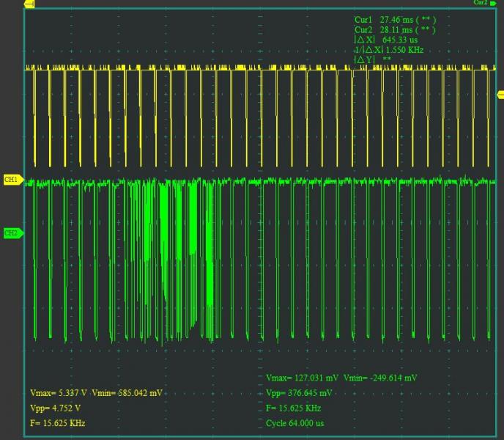Click green Vmin= -249.614 mV measurement
504x440 pixels.
pyautogui.click(x=379, y=378)
